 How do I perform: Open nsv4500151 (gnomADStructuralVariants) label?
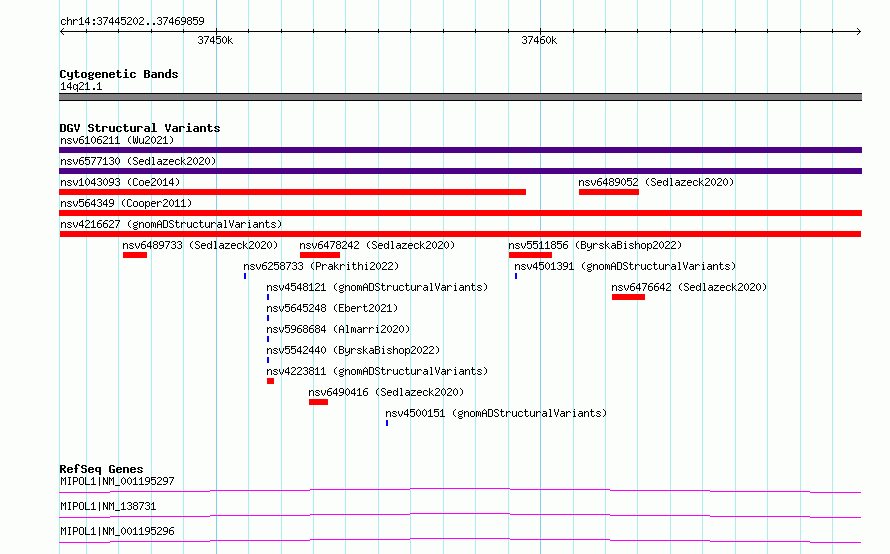[x=496, y=413]
